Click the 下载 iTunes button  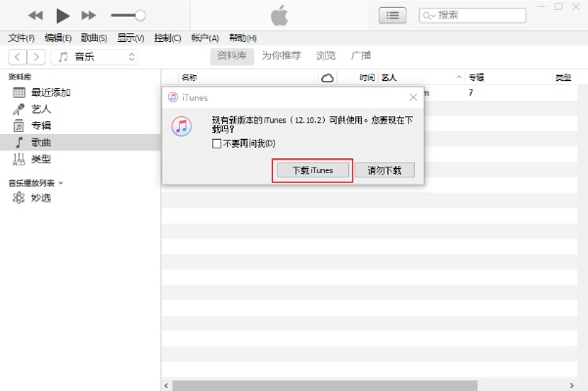[312, 169]
